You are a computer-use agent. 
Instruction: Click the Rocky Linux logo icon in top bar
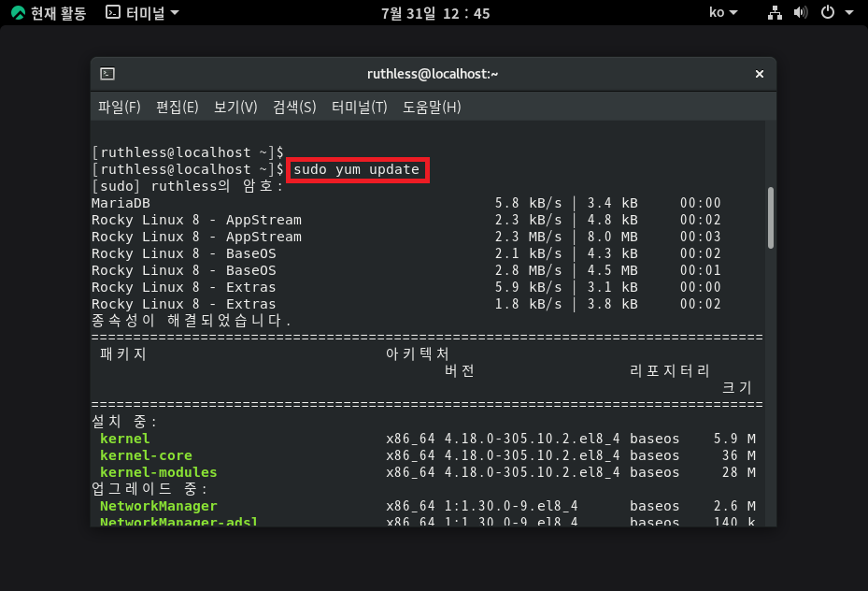point(18,13)
